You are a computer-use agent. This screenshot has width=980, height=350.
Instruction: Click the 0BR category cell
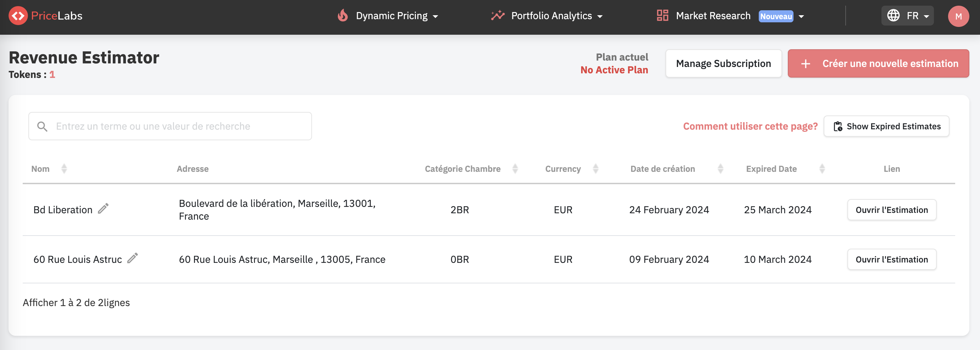tap(460, 260)
